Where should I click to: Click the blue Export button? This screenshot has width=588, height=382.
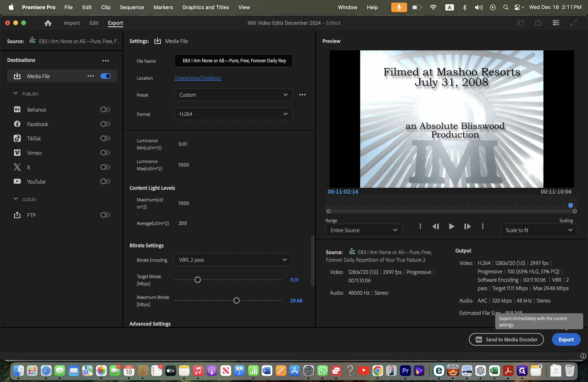point(566,340)
